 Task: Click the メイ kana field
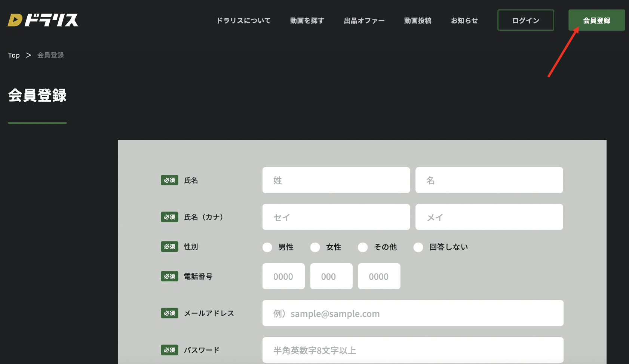point(489,217)
